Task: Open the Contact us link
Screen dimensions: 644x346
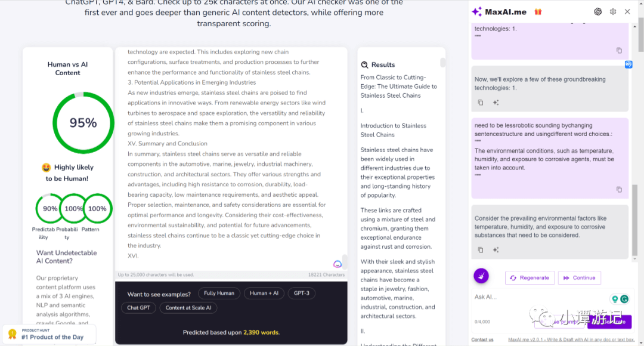Action: pos(482,339)
